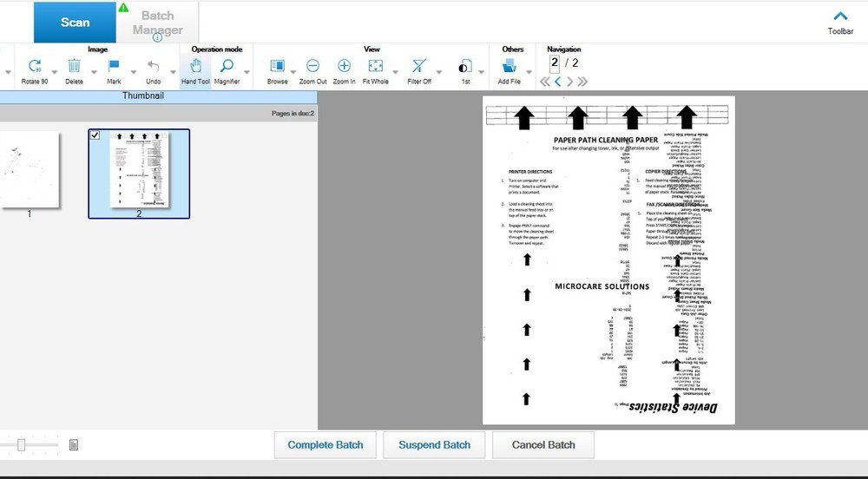Expand Browse dropdown arrow
The image size is (868, 479).
click(x=293, y=73)
